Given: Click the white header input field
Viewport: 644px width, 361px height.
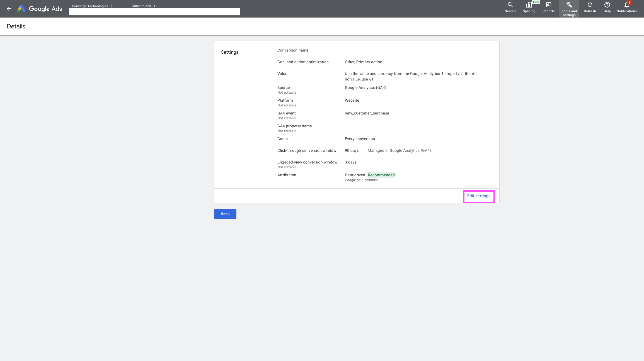Looking at the screenshot, I should 154,12.
